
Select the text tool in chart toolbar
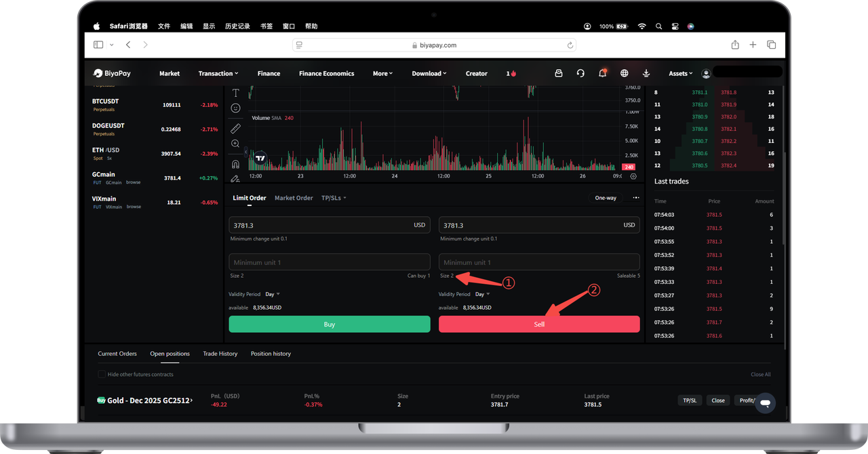coord(235,93)
